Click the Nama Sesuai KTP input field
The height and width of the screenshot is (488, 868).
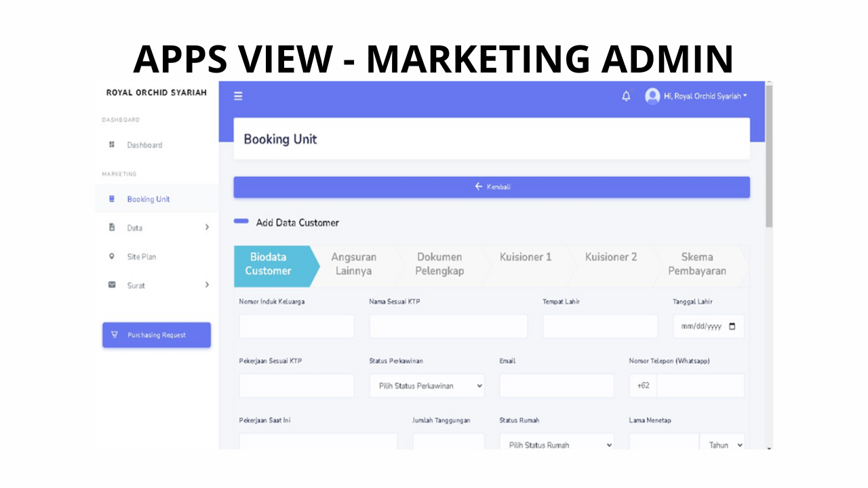448,327
